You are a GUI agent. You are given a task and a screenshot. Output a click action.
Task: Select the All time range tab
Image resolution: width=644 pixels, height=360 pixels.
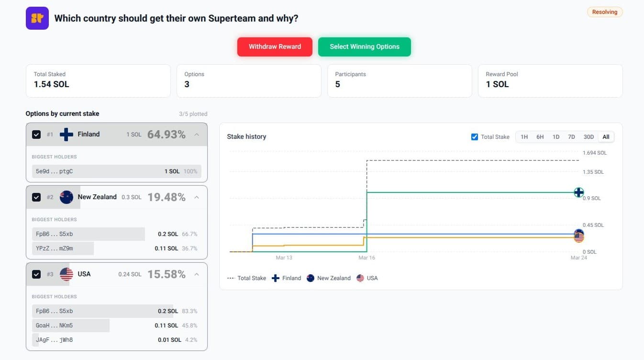click(x=606, y=137)
